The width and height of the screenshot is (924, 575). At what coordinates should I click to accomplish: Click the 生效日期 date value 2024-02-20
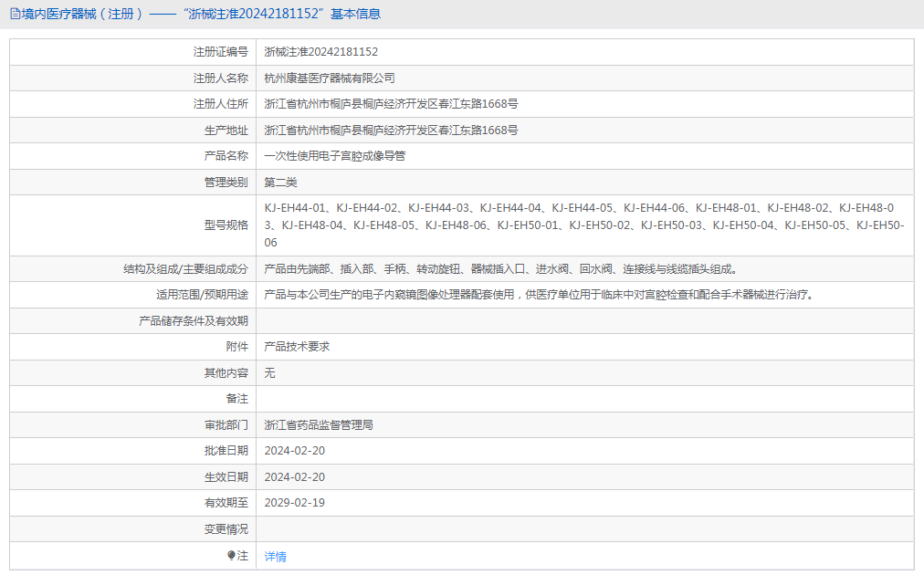(295, 477)
